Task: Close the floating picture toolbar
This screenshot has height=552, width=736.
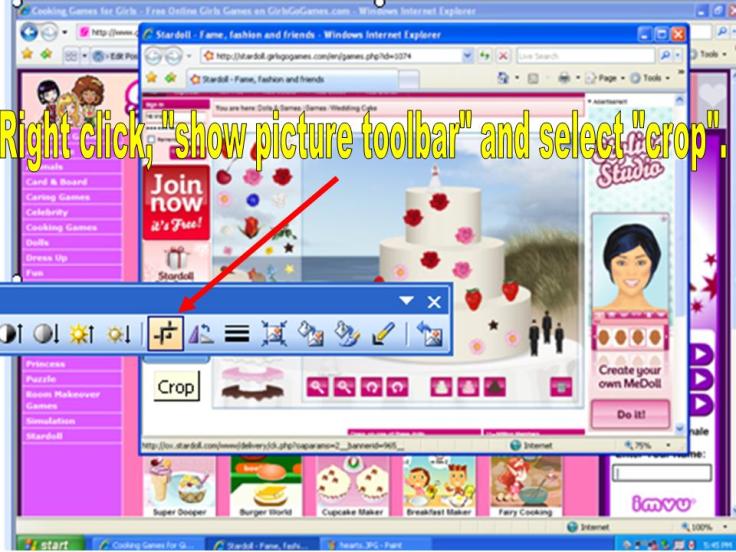Action: tap(434, 302)
